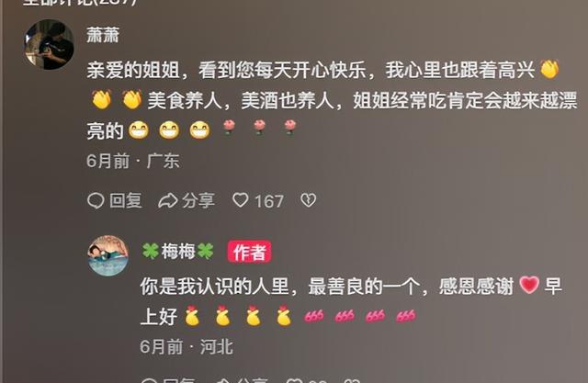588x383 pixels.
Task: Click the 作者 badge next to 梅梅
Action: 249,252
